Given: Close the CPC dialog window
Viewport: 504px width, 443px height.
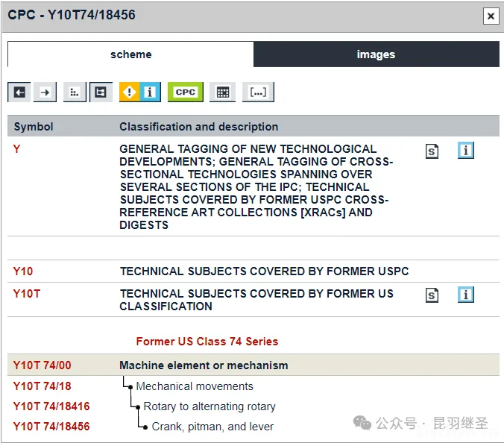Looking at the screenshot, I should 491,16.
